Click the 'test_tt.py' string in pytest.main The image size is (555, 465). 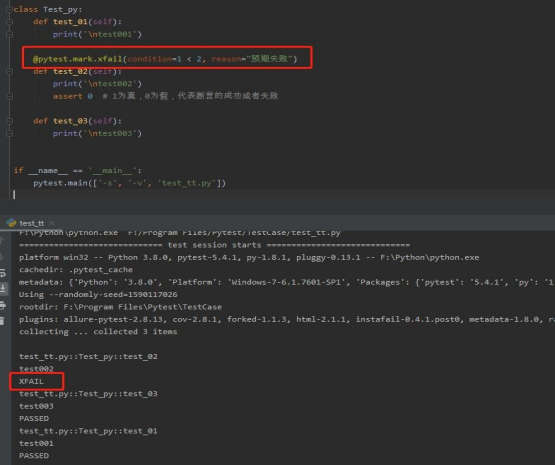point(187,183)
